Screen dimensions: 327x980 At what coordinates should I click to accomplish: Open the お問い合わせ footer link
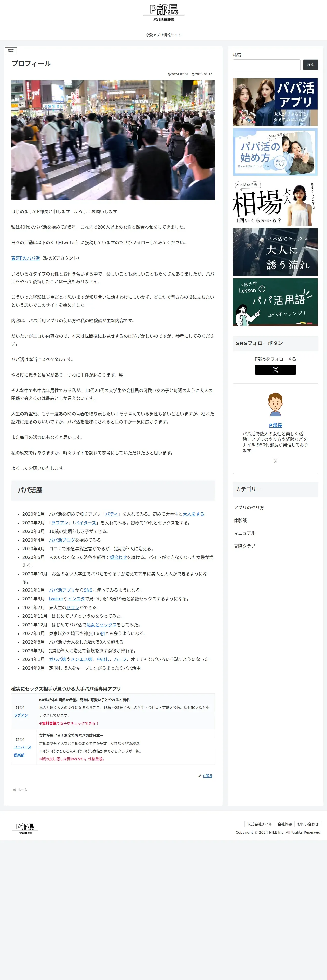308,824
